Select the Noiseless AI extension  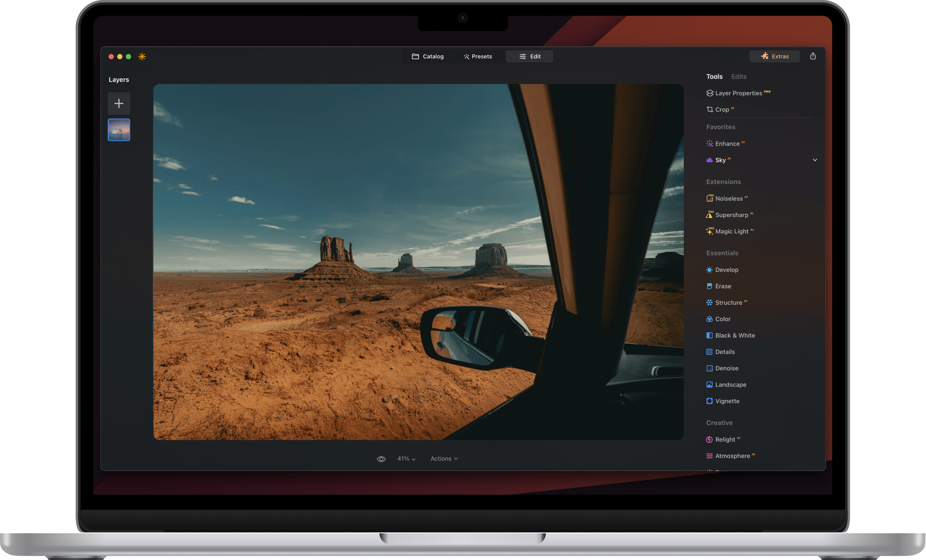click(730, 198)
